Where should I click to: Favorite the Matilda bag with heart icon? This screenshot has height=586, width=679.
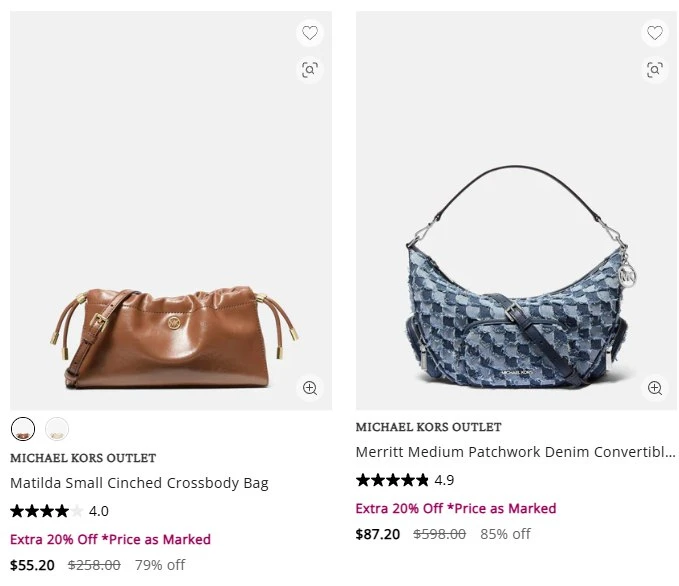tap(310, 33)
